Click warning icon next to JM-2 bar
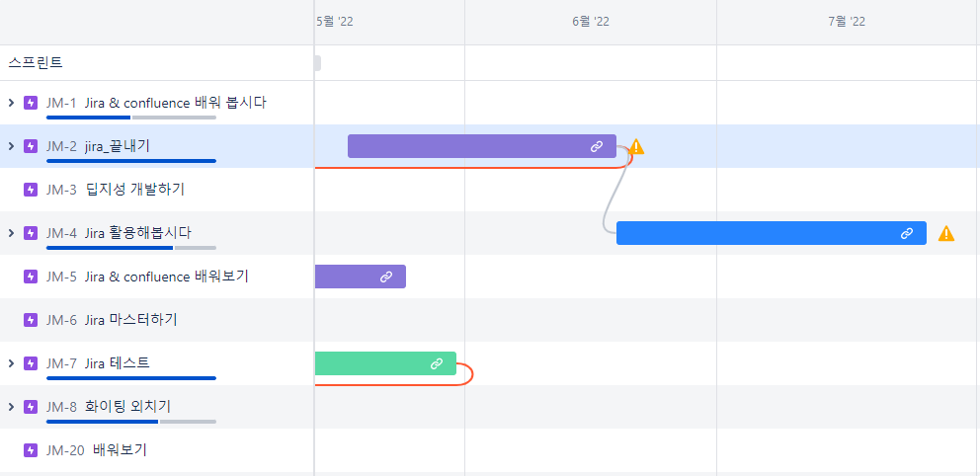The height and width of the screenshot is (476, 980). tap(636, 147)
